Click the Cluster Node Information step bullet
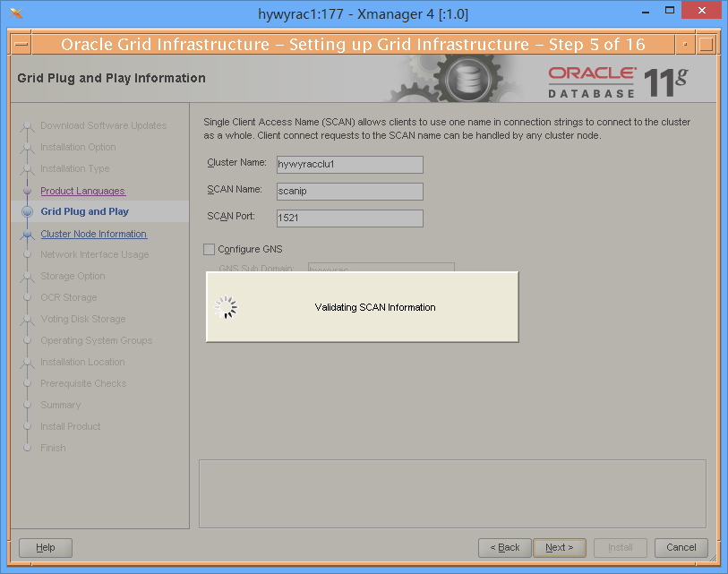The image size is (728, 574). (28, 234)
